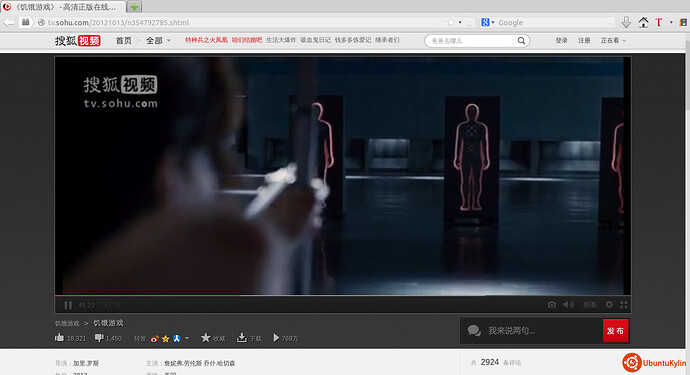The width and height of the screenshot is (690, 375).
Task: Go to 首页 in the navigation
Action: [124, 40]
